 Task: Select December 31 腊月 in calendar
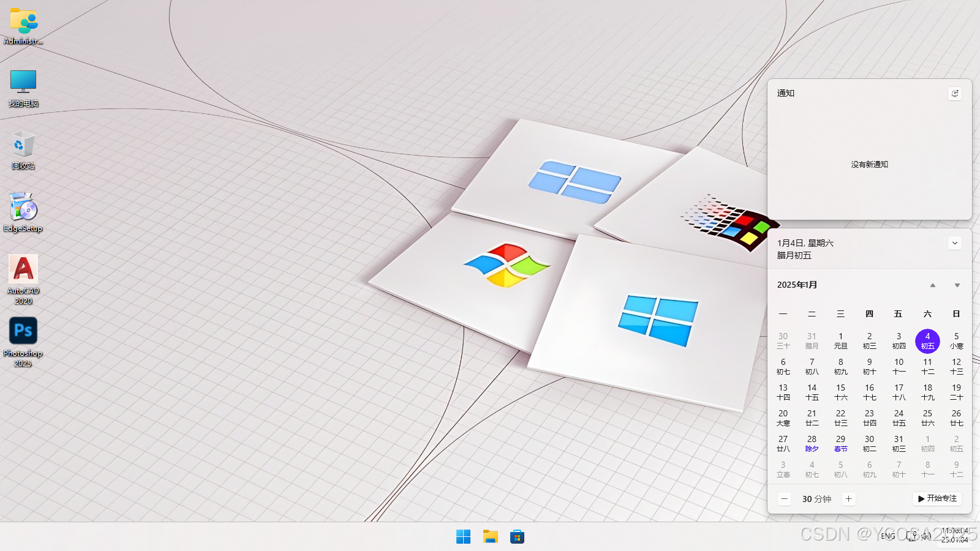coord(812,341)
